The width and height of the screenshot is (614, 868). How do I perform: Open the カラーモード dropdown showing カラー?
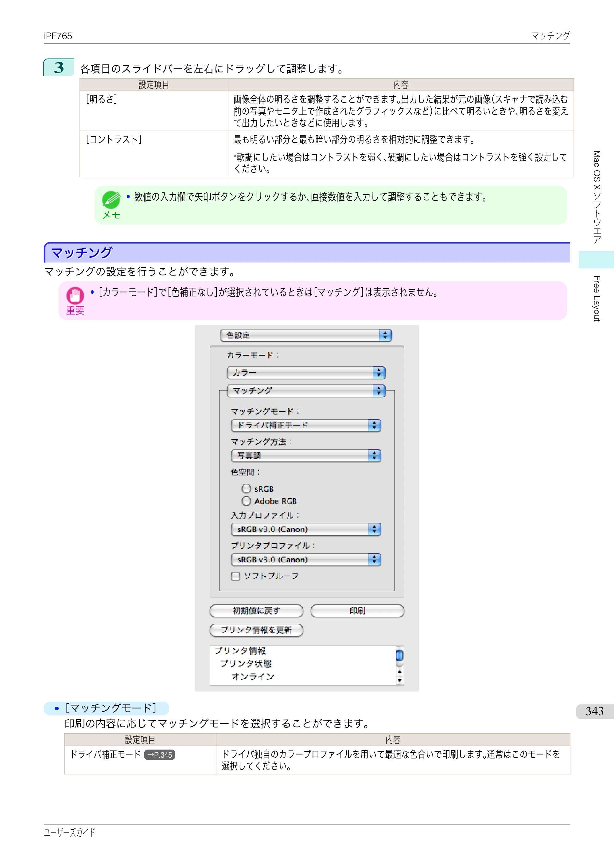306,373
